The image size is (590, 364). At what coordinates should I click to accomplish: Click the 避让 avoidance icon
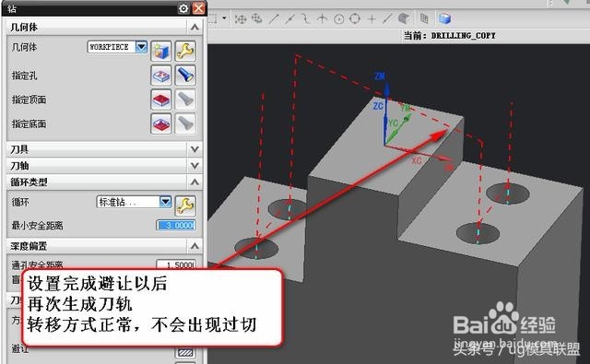click(x=185, y=352)
